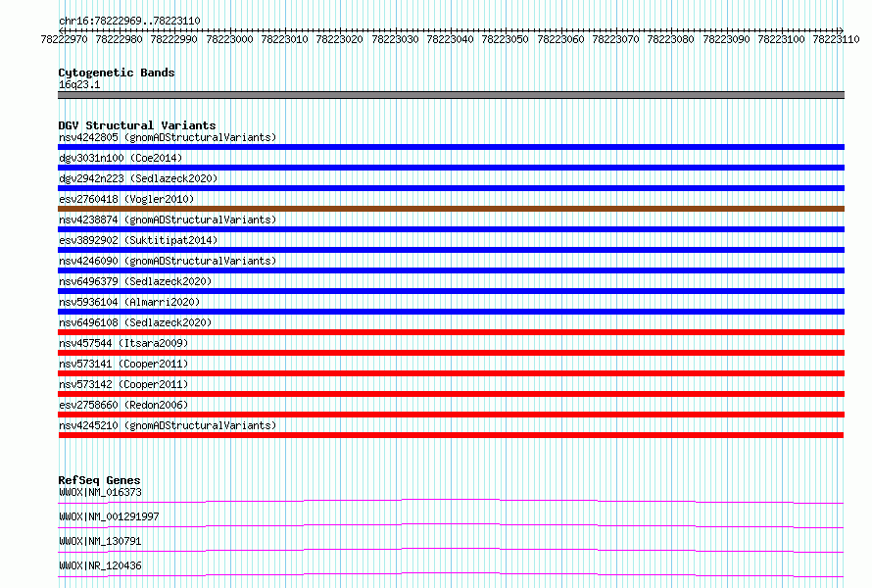Click the RefSeq Genes track title
Viewport: 872px width, 588px height.
pyautogui.click(x=99, y=480)
